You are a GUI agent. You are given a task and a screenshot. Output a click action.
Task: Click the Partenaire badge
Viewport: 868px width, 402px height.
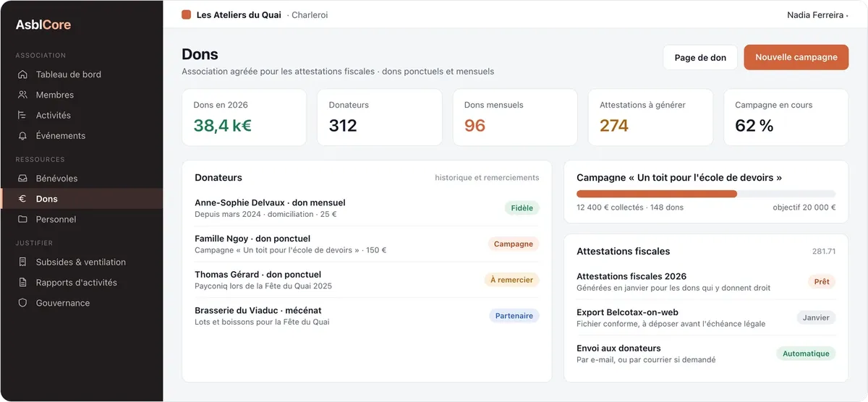[x=514, y=316]
